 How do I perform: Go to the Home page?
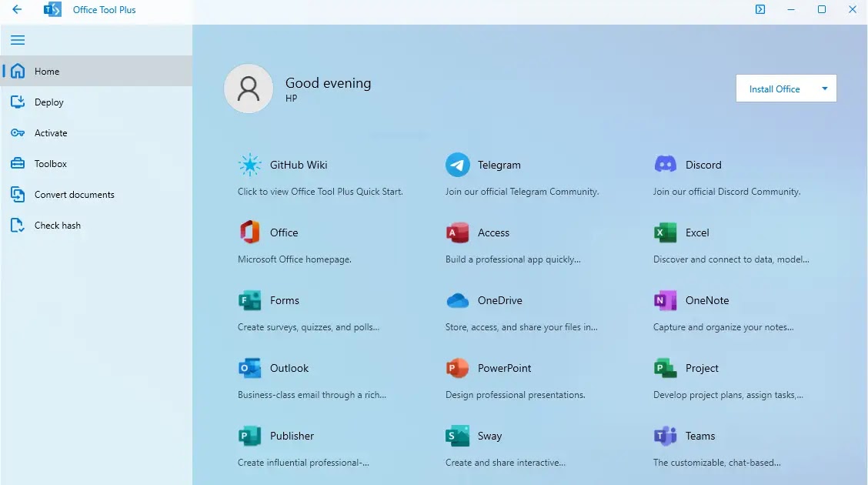(x=96, y=71)
